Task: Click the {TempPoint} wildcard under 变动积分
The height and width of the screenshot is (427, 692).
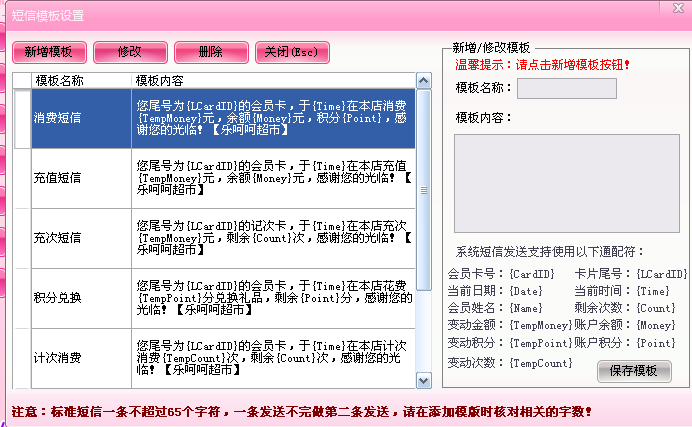Action: click(x=541, y=343)
